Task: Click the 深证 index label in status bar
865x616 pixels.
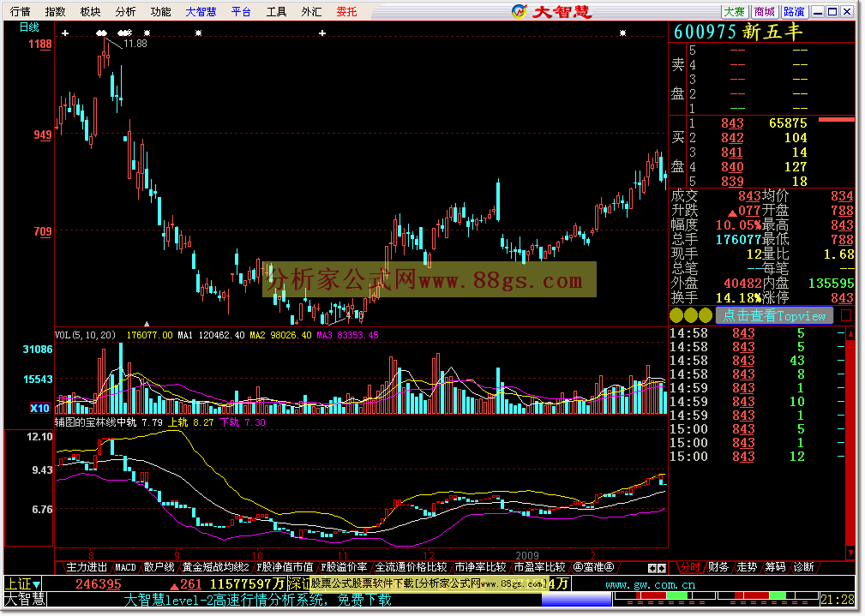Action: (x=299, y=583)
